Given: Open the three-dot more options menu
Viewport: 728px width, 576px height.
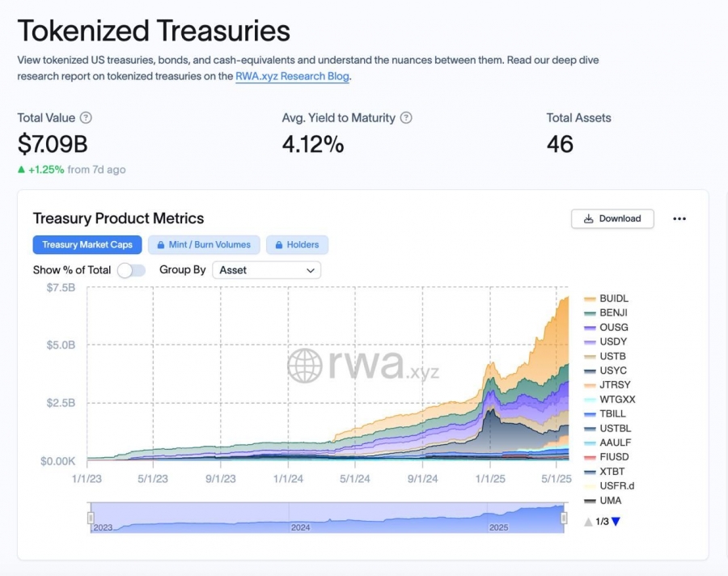Looking at the screenshot, I should 679,218.
